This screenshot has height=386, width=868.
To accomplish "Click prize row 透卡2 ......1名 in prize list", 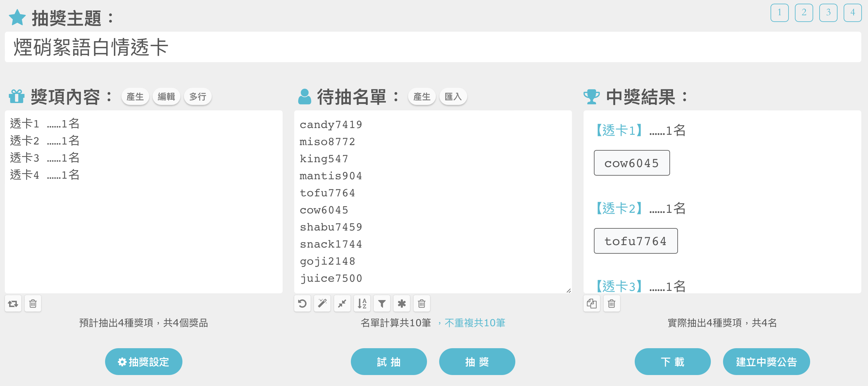I will [45, 141].
